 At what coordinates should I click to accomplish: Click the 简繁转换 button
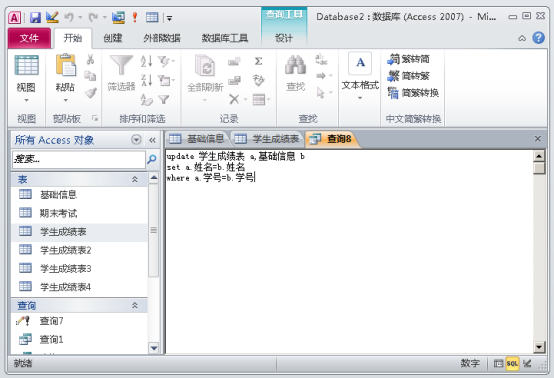413,93
